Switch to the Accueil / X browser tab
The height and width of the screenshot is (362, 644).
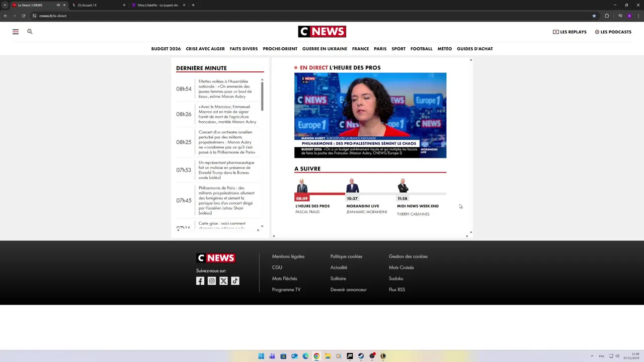98,5
